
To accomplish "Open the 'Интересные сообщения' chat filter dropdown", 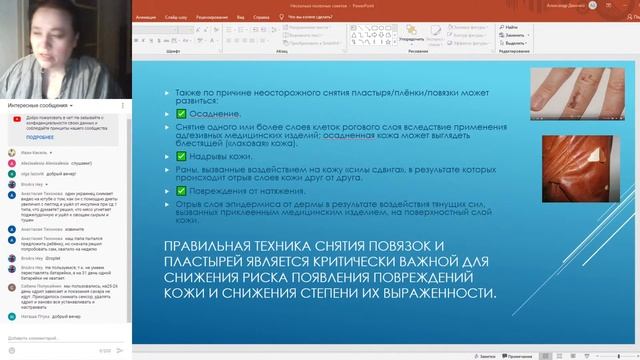I will 40,105.
